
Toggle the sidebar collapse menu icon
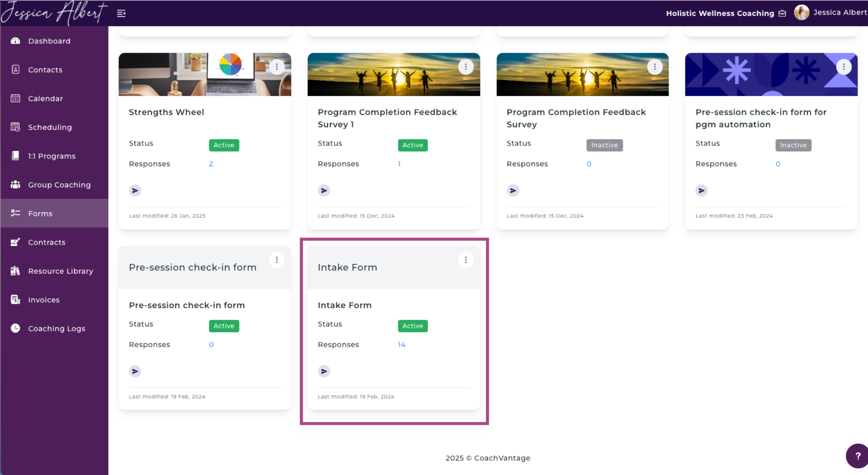point(121,14)
